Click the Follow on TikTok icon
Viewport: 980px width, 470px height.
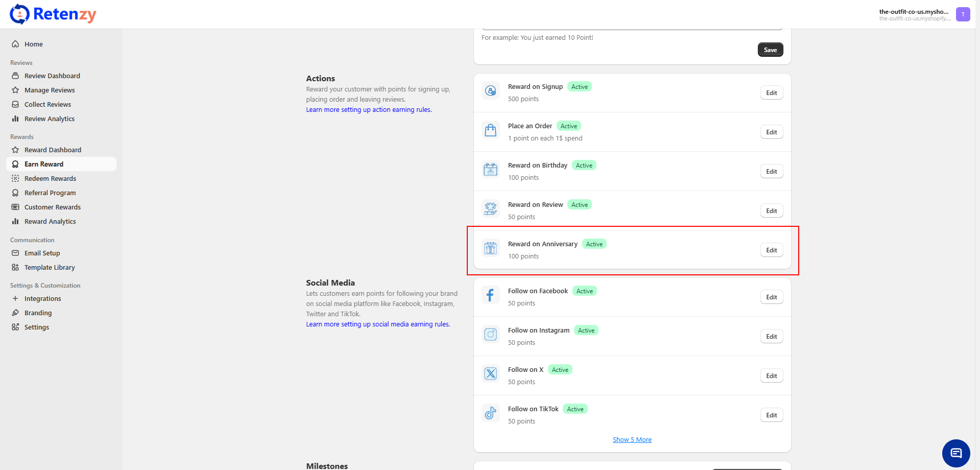click(490, 413)
